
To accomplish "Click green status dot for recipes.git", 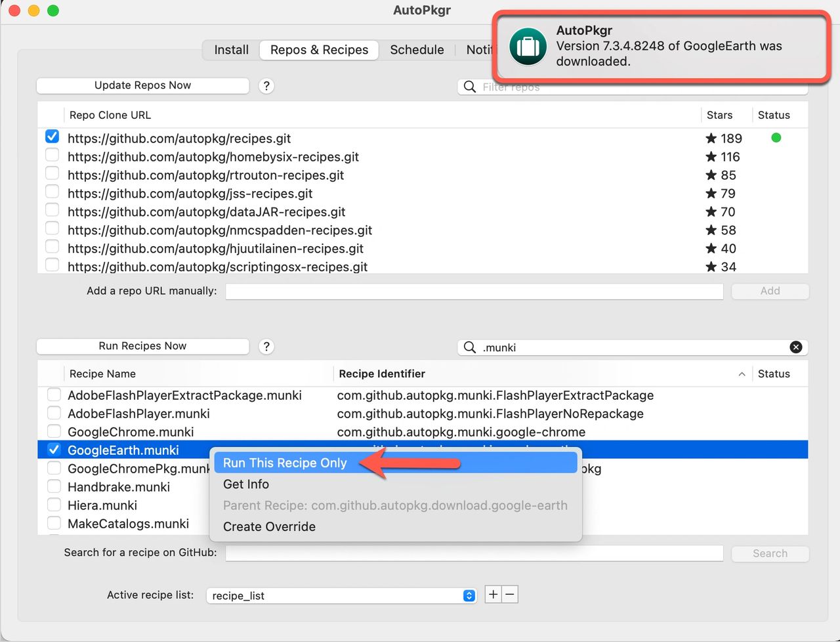I will [776, 138].
